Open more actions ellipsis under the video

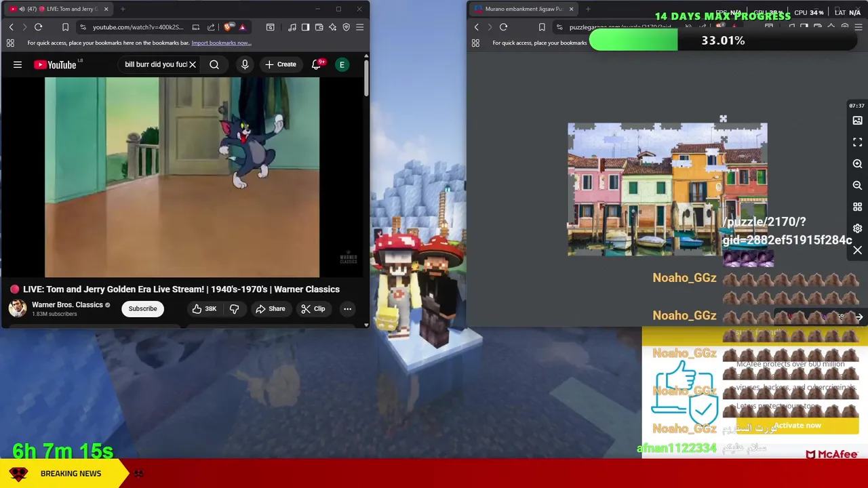coord(347,309)
